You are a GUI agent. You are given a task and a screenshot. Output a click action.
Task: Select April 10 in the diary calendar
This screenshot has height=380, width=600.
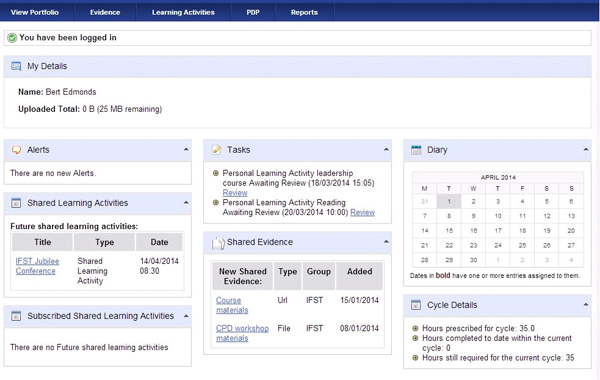point(498,216)
